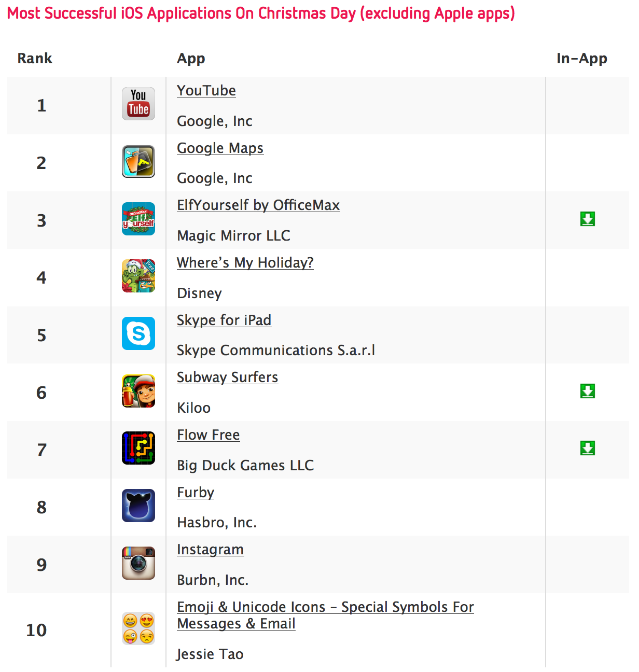The height and width of the screenshot is (672, 639).
Task: Visit the Subway Surfers link
Action: pos(227,377)
